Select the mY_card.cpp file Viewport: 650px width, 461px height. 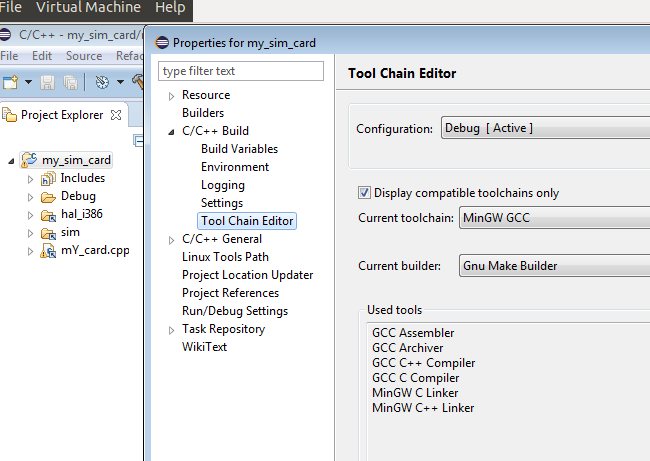tap(95, 250)
